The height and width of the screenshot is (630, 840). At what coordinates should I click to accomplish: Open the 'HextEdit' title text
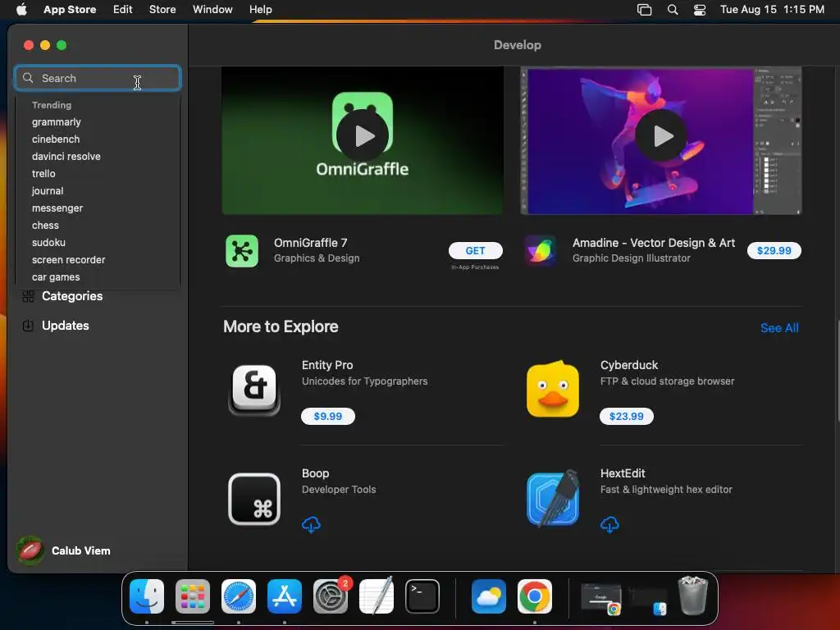pyautogui.click(x=623, y=473)
